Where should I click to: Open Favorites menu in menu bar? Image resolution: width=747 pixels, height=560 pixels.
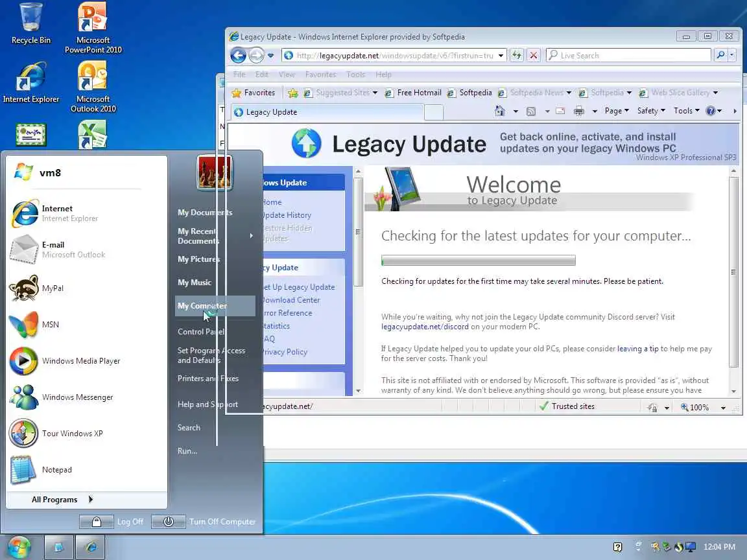(320, 75)
